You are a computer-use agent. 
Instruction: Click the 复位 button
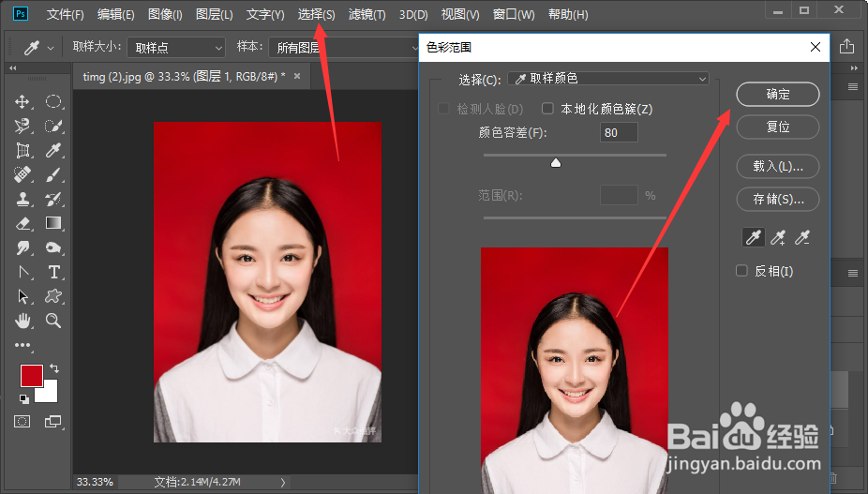[778, 127]
